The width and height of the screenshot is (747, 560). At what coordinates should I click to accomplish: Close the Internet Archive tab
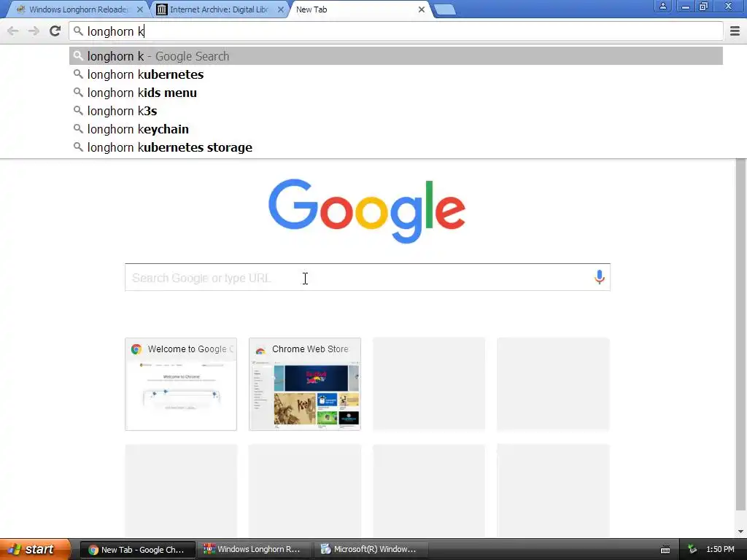[281, 9]
